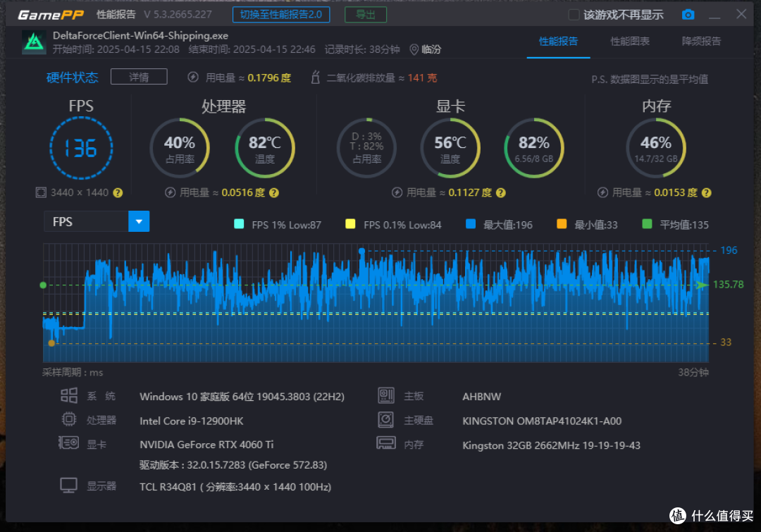Click help icon next to processor power 0.0516
The width and height of the screenshot is (761, 532).
click(x=273, y=192)
